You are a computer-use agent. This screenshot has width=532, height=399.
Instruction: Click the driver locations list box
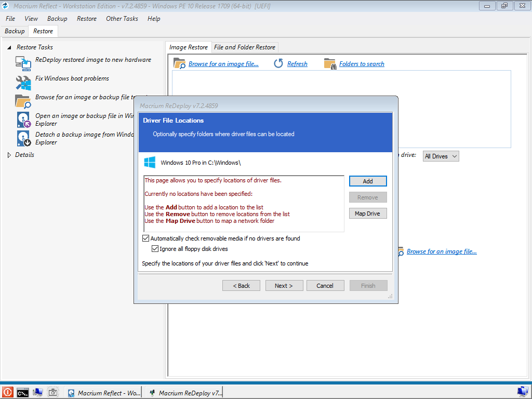tap(244, 204)
